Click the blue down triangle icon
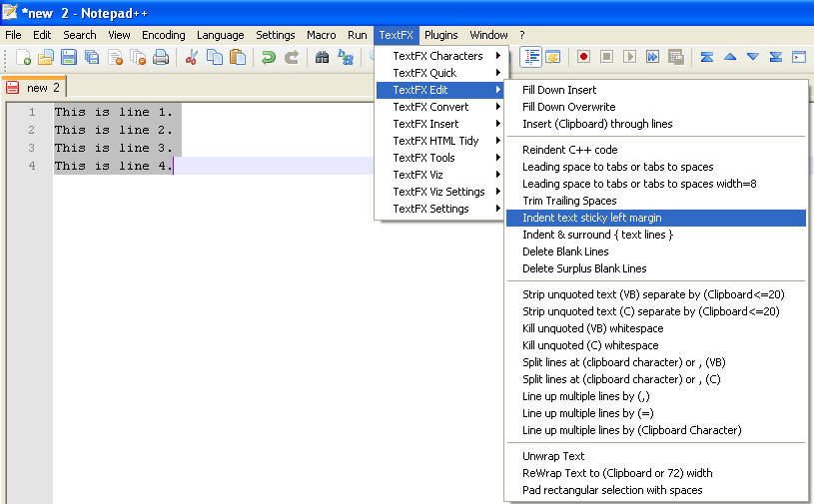 (753, 57)
